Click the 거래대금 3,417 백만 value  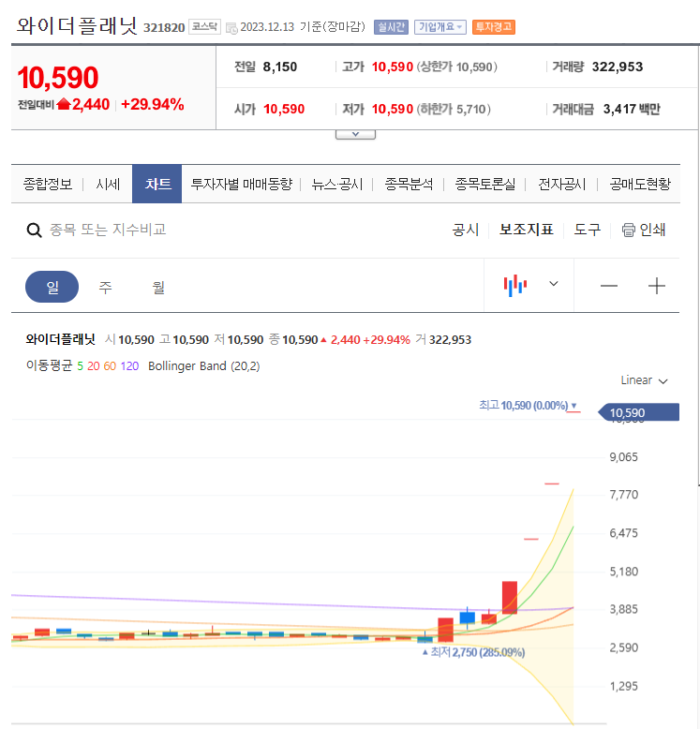click(x=632, y=110)
